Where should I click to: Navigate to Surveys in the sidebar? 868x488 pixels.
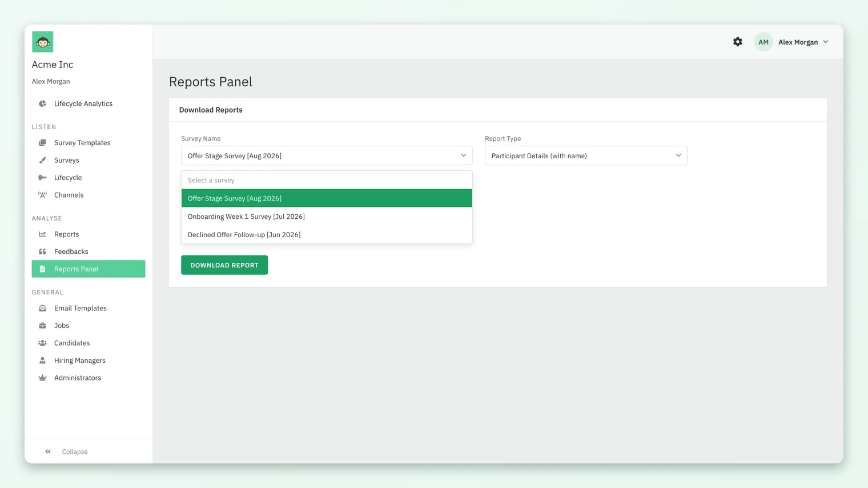pos(67,160)
